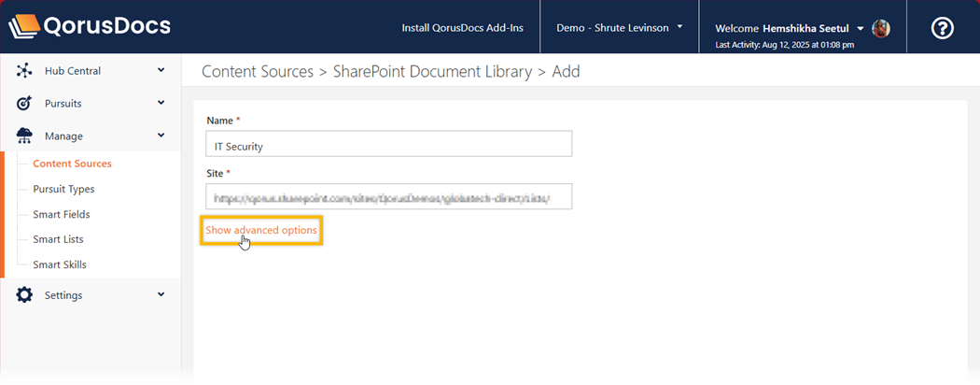980x385 pixels.
Task: Click the Manage cloud icon
Action: (x=25, y=136)
